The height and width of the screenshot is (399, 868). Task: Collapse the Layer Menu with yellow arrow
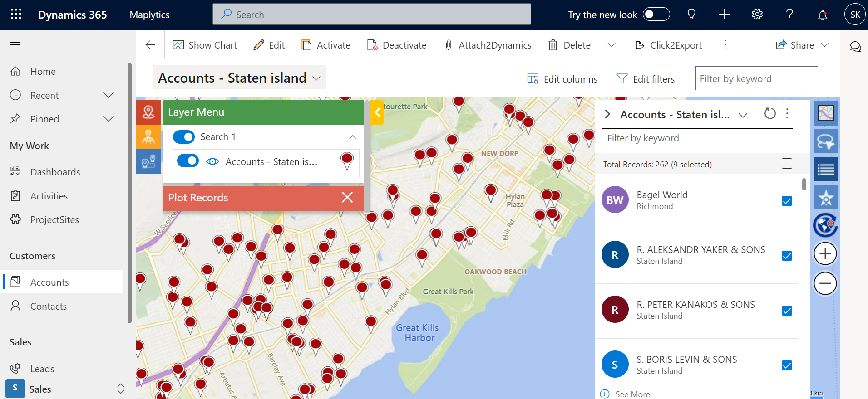(377, 112)
